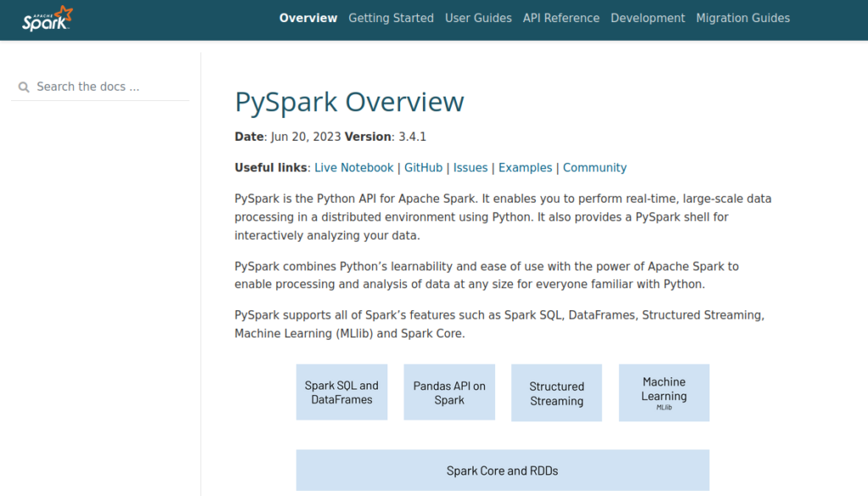The image size is (868, 496).
Task: Open the Community link
Action: [x=594, y=168]
